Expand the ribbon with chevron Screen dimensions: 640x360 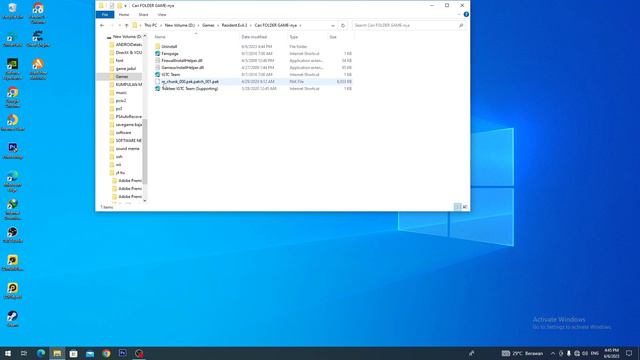459,15
